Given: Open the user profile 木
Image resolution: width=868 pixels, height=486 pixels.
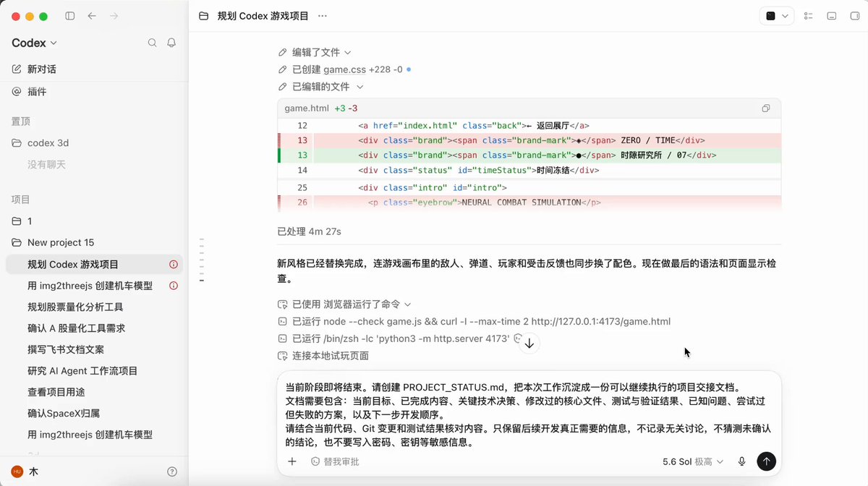Looking at the screenshot, I should [25, 472].
